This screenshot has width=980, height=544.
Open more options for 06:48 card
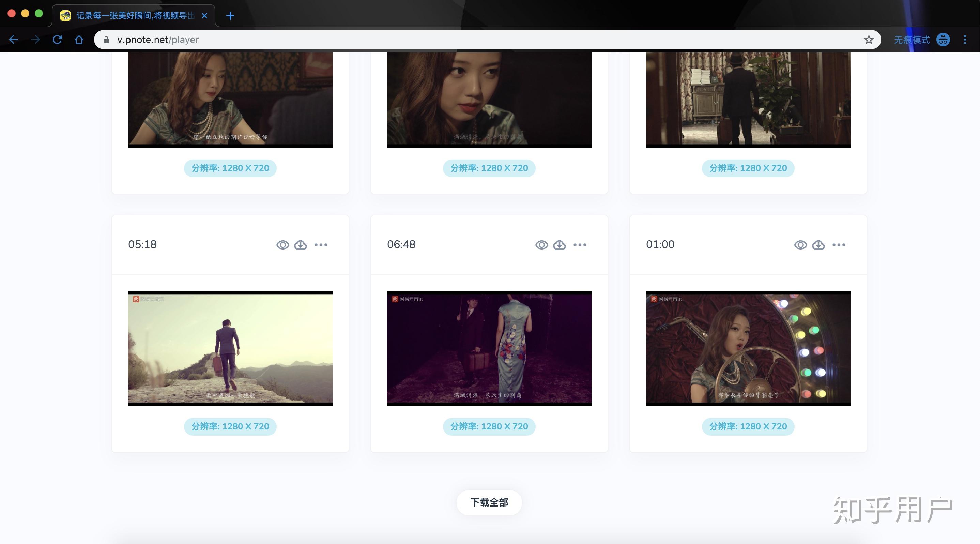click(580, 245)
